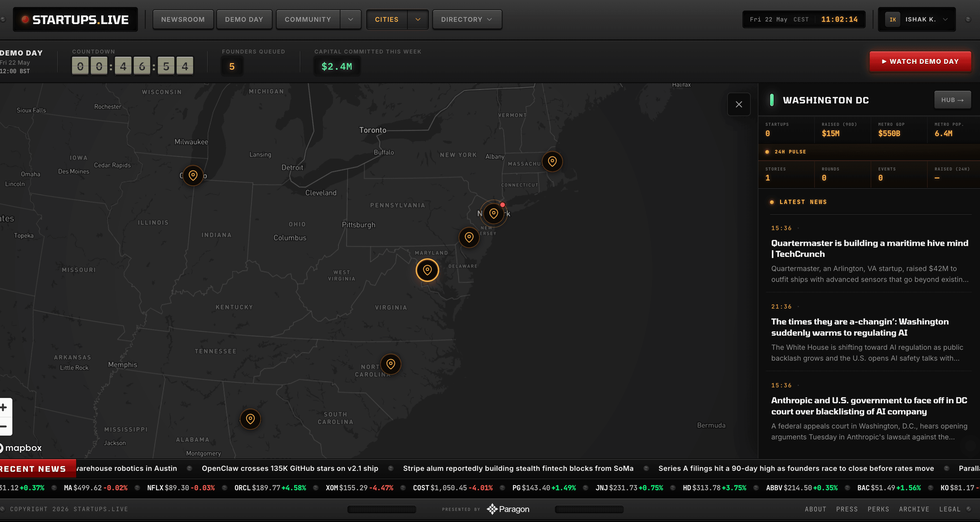
Task: Select the Community nav item
Action: pos(308,19)
